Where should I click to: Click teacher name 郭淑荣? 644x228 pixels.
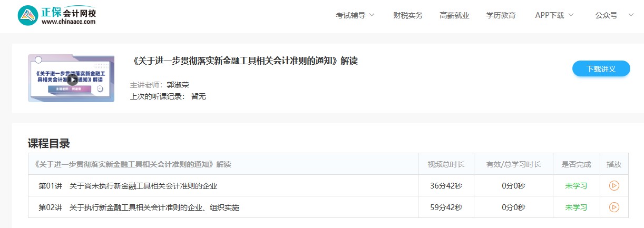click(x=178, y=85)
